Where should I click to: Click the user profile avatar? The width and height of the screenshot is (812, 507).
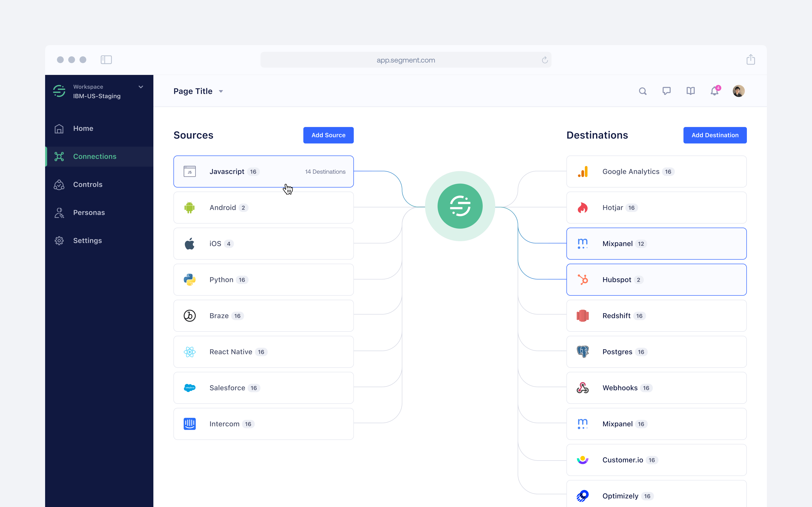click(738, 91)
